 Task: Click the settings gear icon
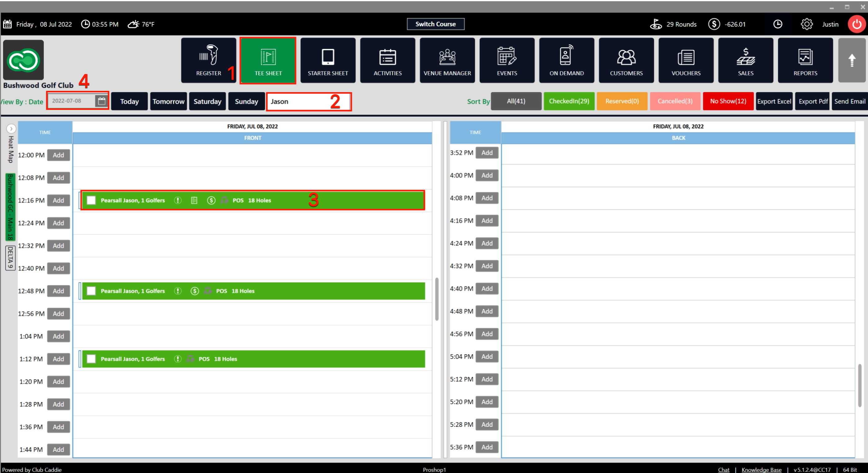pyautogui.click(x=806, y=24)
